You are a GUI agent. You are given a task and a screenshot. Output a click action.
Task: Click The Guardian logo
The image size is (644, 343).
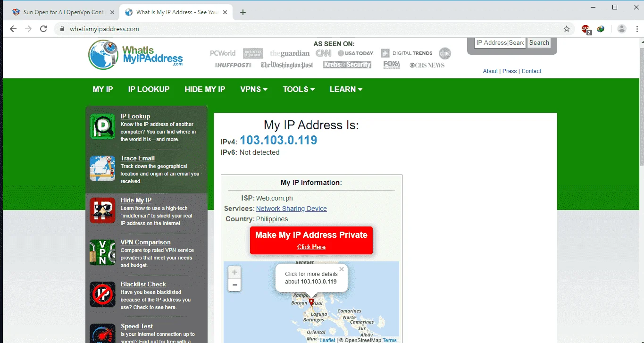(290, 53)
